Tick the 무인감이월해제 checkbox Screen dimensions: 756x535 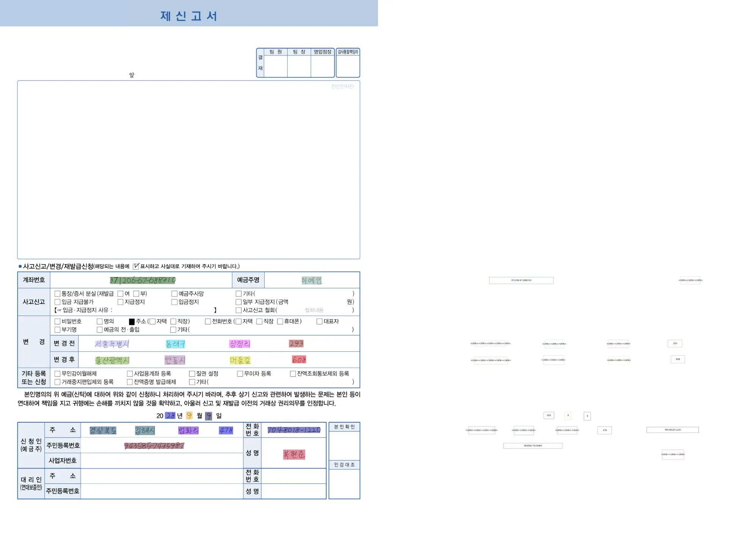click(x=57, y=374)
